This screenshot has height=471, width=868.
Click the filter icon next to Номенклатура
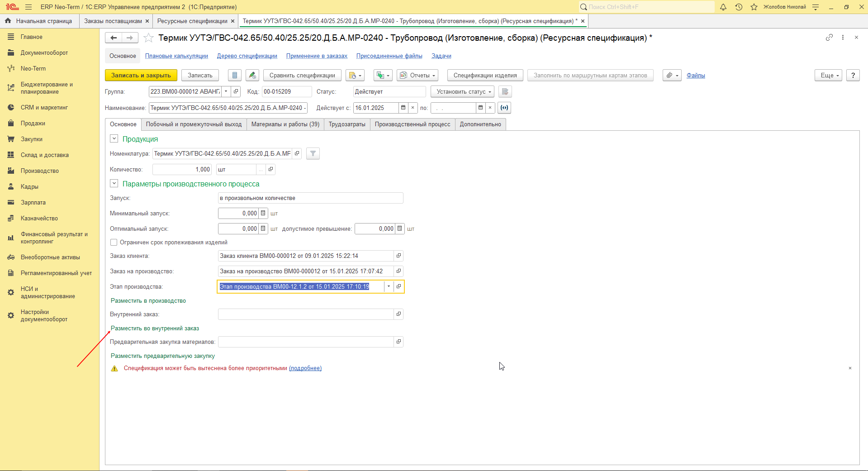click(x=313, y=154)
